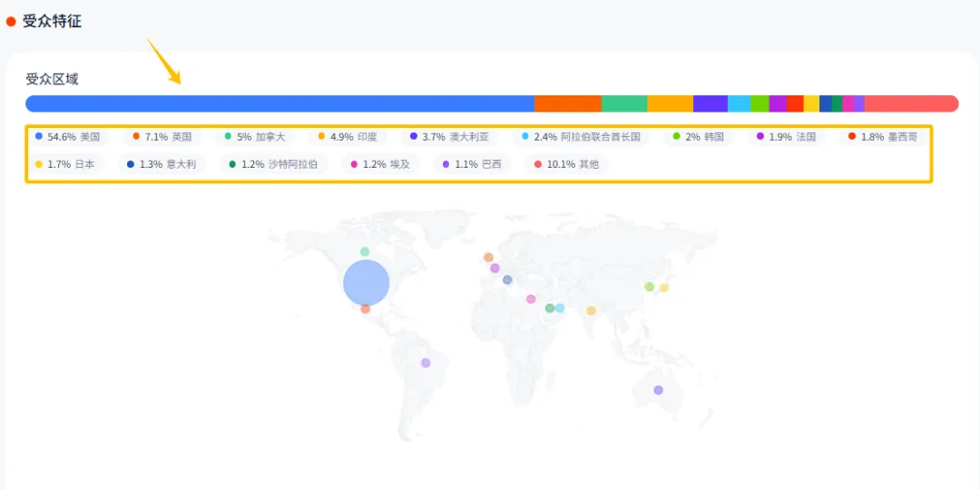Viewport: 980px width, 490px height.
Task: Click the Brazil bubble in South America
Action: coord(426,363)
